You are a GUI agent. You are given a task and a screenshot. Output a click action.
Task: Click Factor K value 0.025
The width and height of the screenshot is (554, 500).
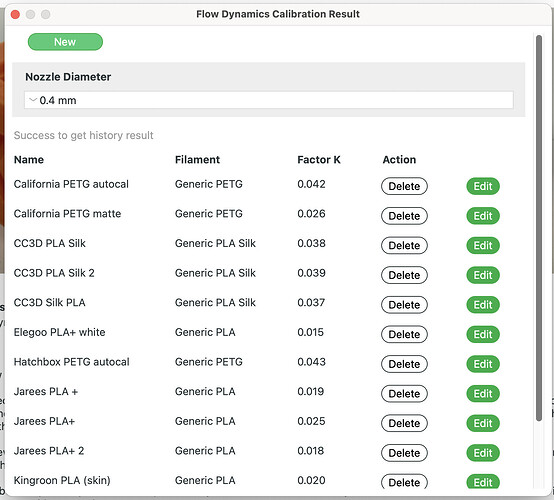tap(311, 421)
